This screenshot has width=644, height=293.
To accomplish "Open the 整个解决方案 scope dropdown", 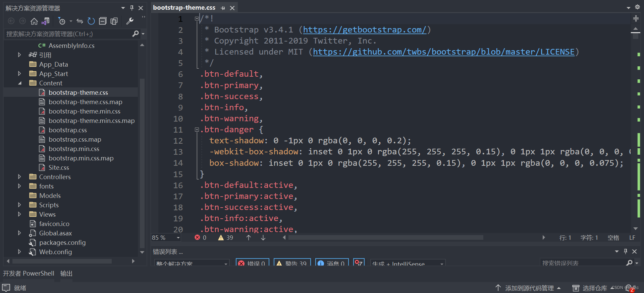I will 192,263.
